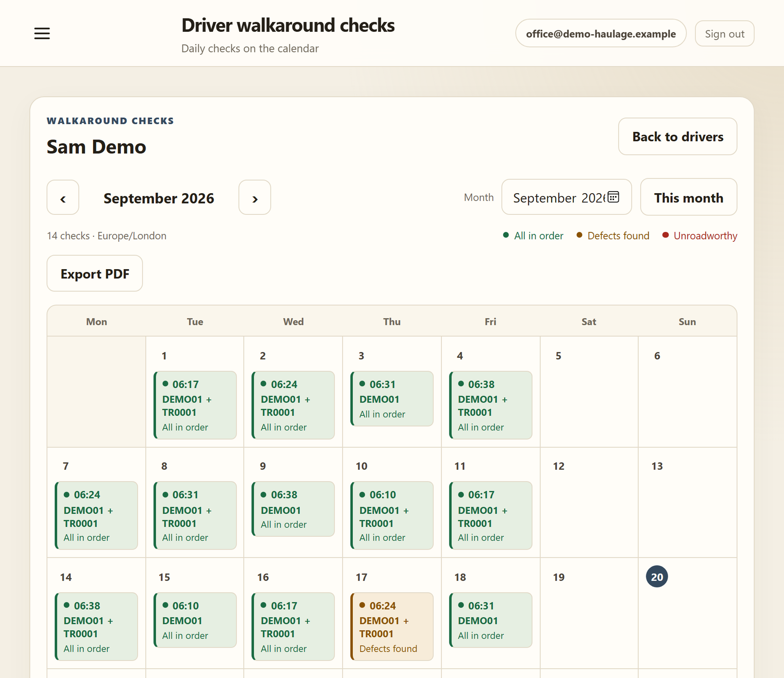Open the 06:10 check on September 15

pyautogui.click(x=195, y=620)
